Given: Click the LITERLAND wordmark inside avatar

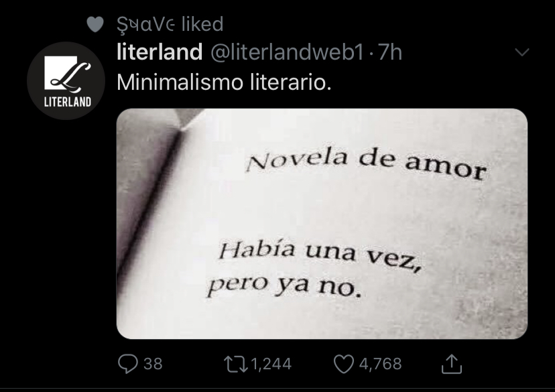Looking at the screenshot, I should (x=68, y=103).
